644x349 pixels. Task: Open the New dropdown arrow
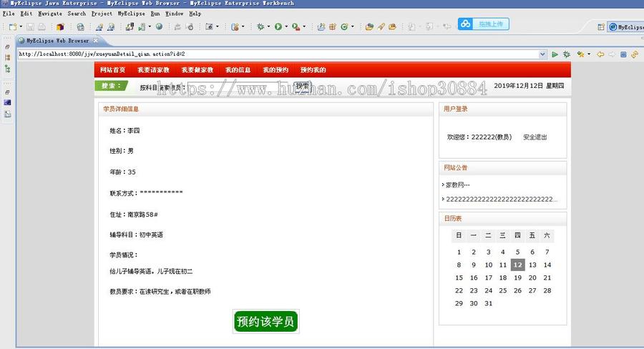click(21, 26)
